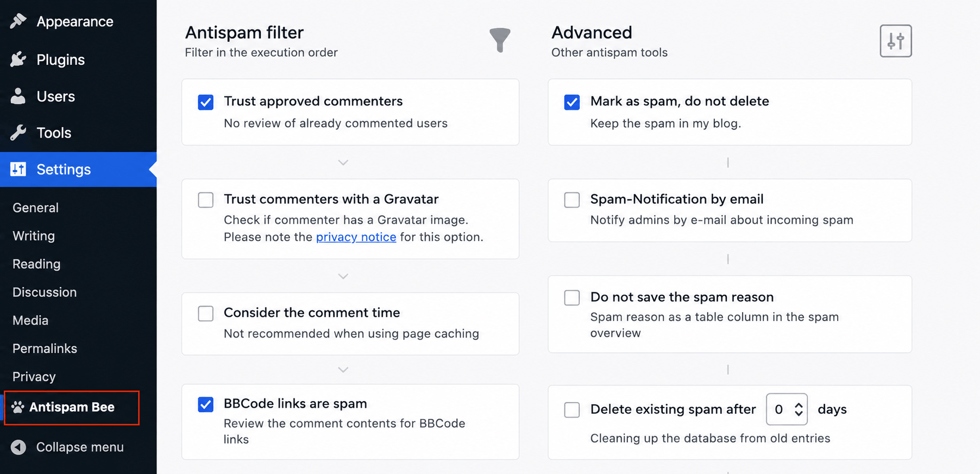Click the Antispam Bee paw icon

[x=18, y=407]
